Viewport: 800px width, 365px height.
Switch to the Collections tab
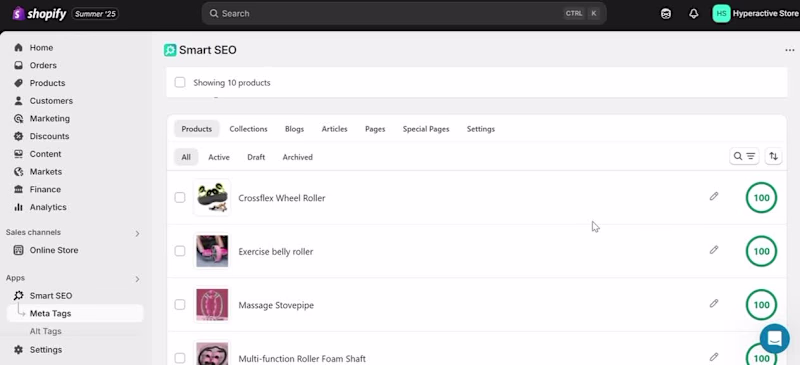tap(248, 129)
